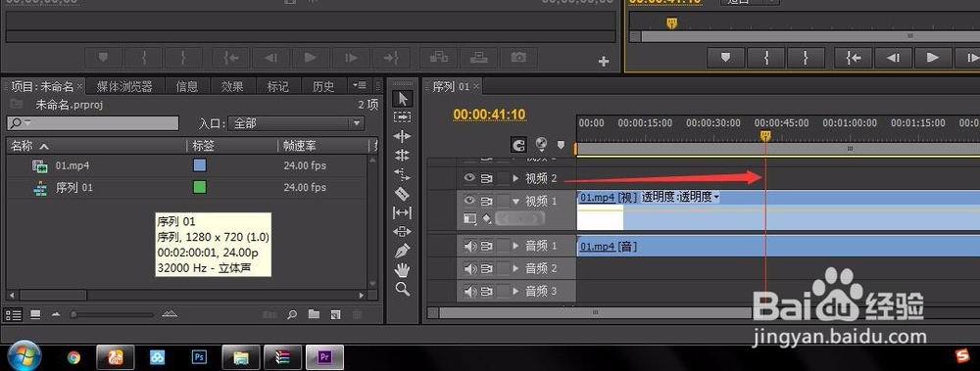
Task: Switch to the 历史 tab
Action: [x=323, y=86]
